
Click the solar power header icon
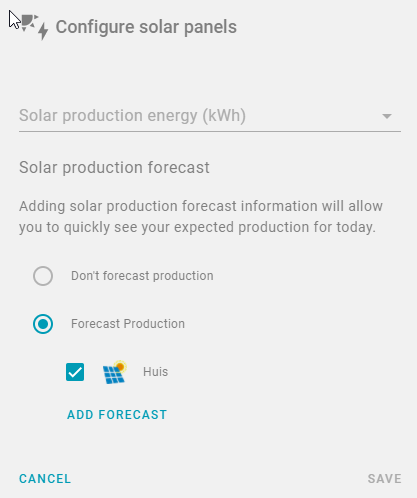(33, 27)
